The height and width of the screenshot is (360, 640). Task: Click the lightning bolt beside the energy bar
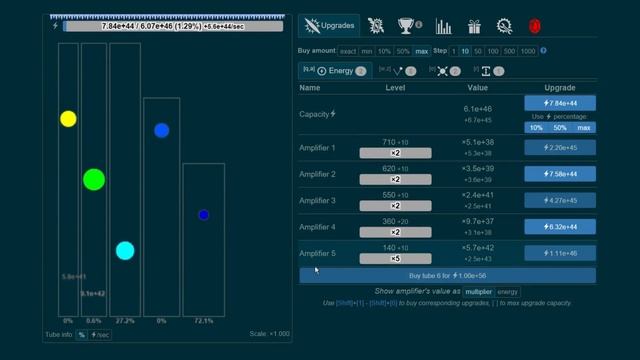click(55, 26)
